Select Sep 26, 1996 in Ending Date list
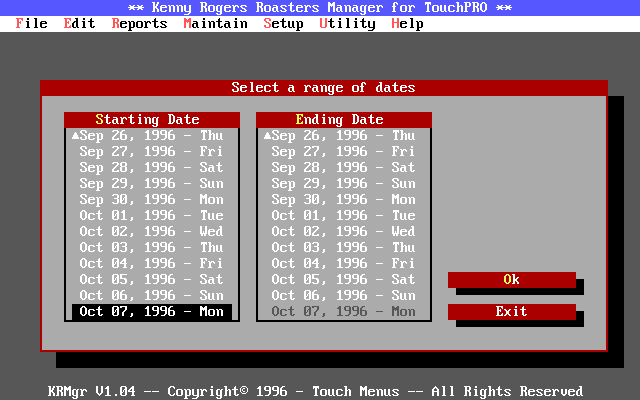This screenshot has height=400, width=640. [x=344, y=136]
